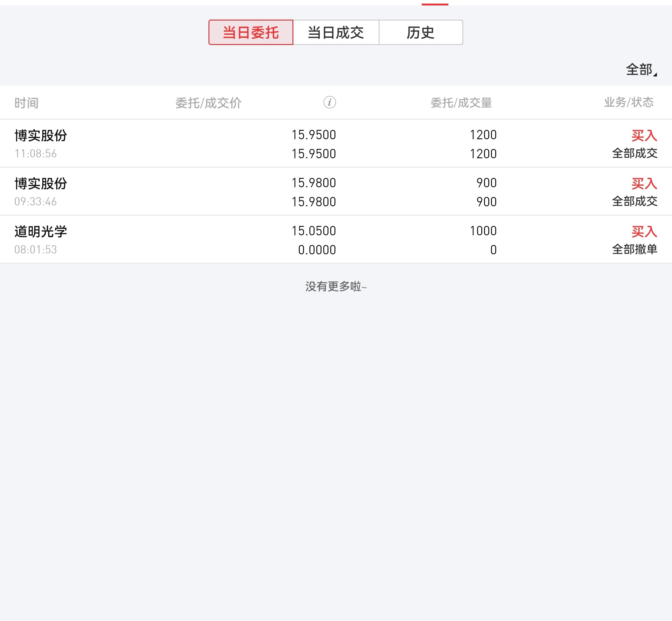Click the 时间 column header

click(x=27, y=103)
